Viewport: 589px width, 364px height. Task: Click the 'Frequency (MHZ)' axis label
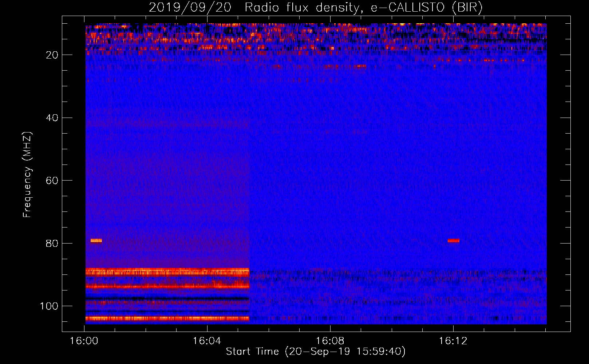tap(27, 175)
